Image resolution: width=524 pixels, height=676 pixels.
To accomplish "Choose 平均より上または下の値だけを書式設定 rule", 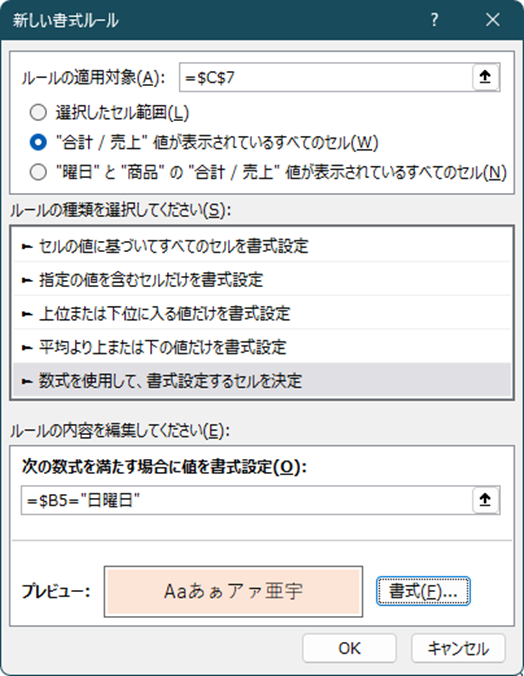I will point(262,347).
